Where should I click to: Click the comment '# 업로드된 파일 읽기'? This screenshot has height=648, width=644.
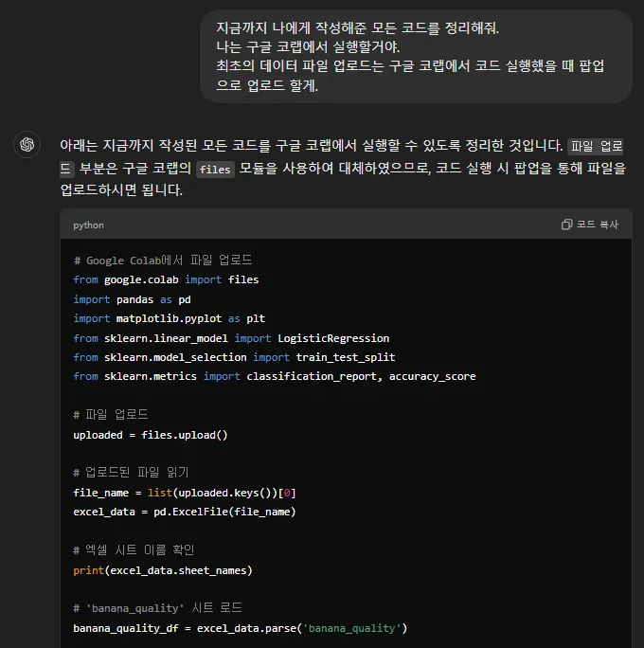131,473
